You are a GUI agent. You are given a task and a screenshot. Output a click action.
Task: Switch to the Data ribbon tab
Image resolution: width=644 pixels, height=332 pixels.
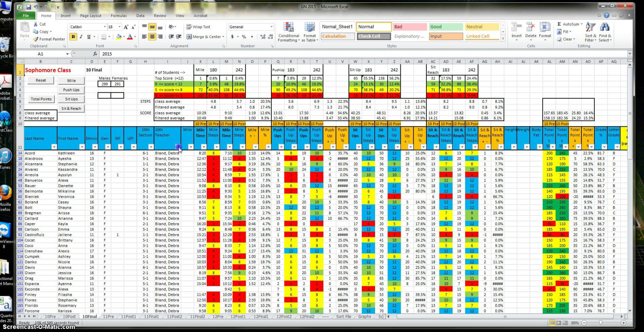(140, 15)
